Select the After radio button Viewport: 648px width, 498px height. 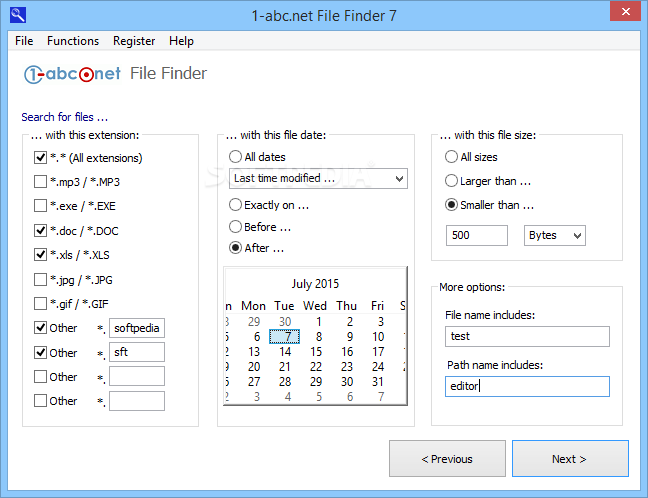[235, 248]
